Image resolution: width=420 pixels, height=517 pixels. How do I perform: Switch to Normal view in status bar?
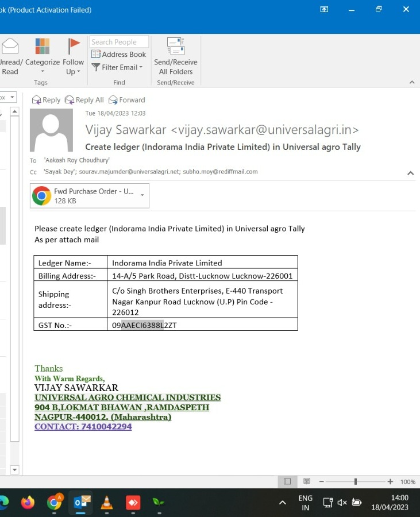point(287,481)
